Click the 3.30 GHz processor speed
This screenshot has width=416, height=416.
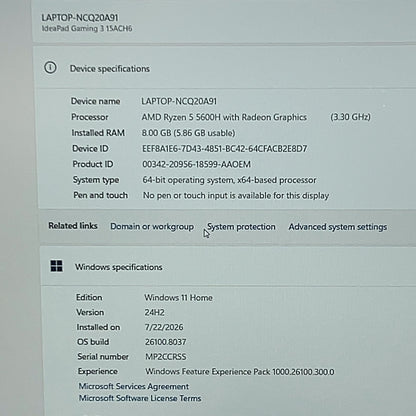[350, 117]
